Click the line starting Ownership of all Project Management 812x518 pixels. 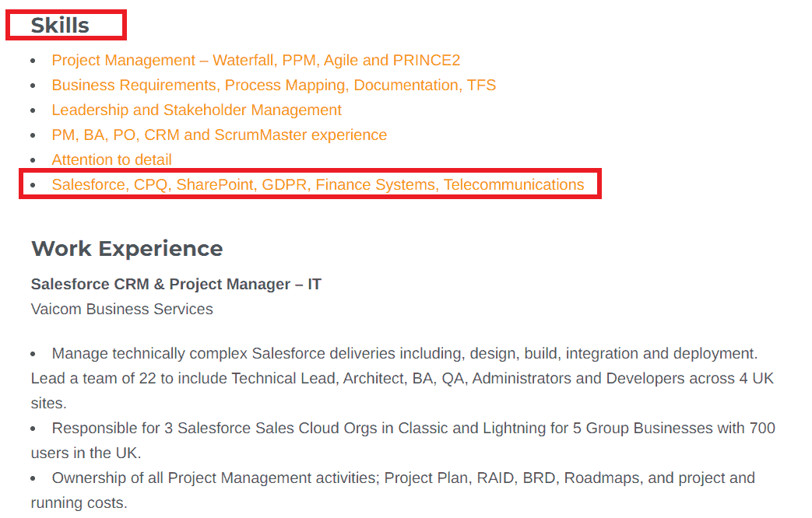(x=403, y=478)
